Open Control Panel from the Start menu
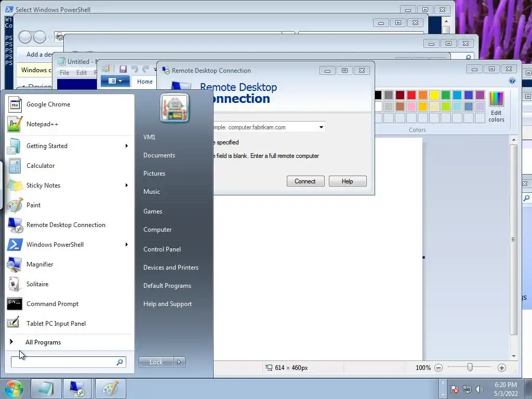 pyautogui.click(x=162, y=249)
